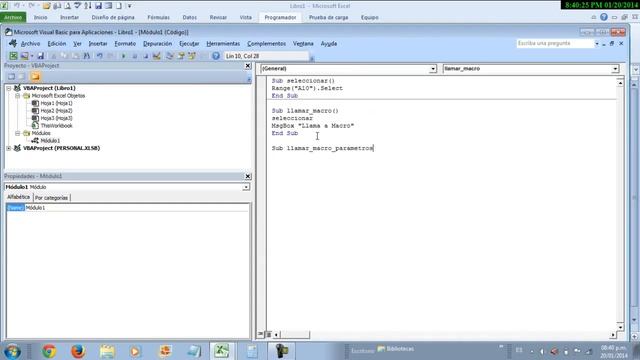This screenshot has width=640, height=360.
Task: Toggle Folders icon in Project panel
Action: (35, 76)
